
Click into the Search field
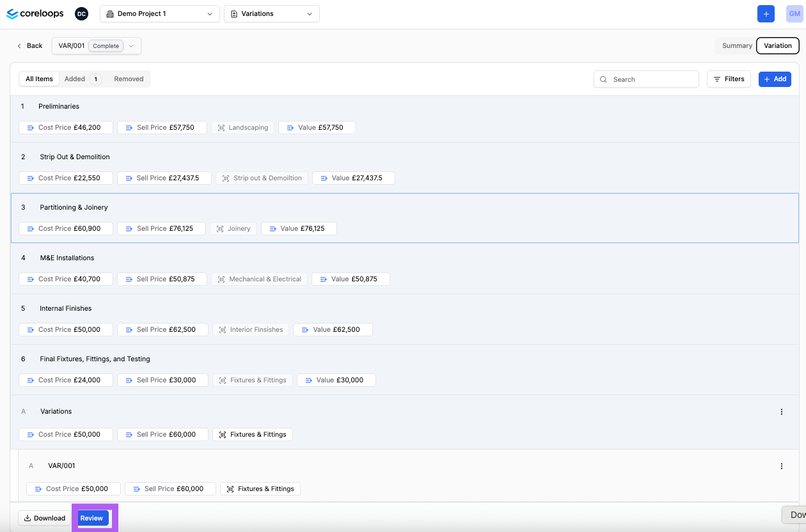click(646, 79)
